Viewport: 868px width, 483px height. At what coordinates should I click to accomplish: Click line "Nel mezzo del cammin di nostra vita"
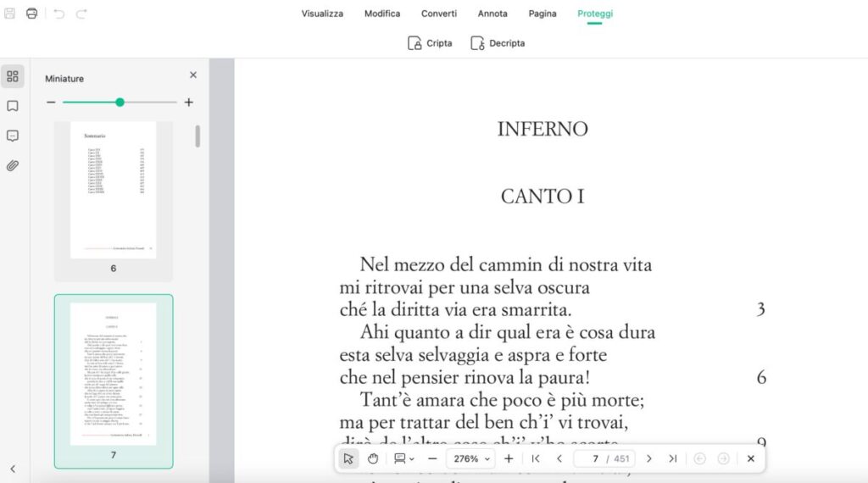click(506, 264)
